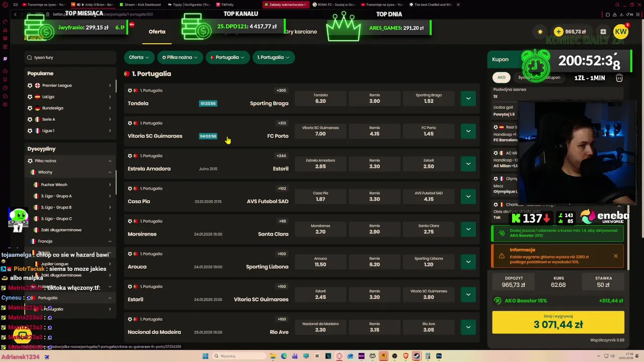The height and width of the screenshot is (362, 644).
Task: Open File Explorer from the taskbar
Action: click(273, 356)
